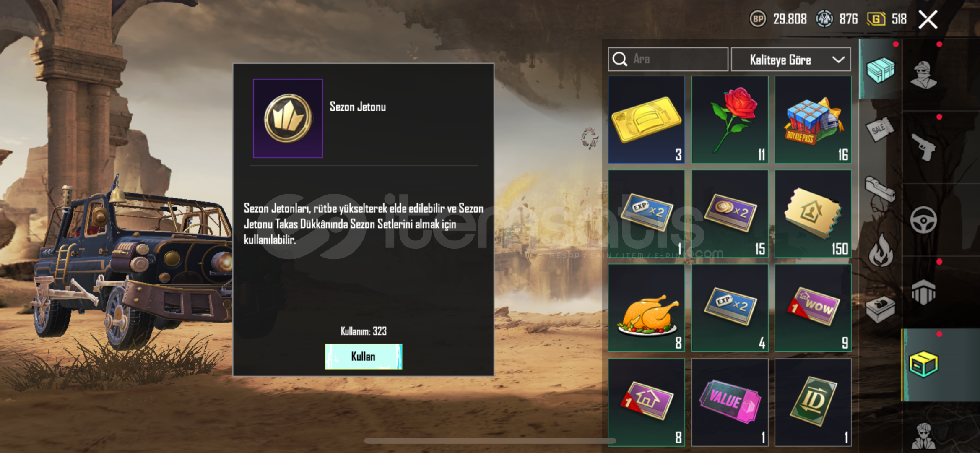980x453 pixels.
Task: Click the Ara search field
Action: [x=668, y=60]
